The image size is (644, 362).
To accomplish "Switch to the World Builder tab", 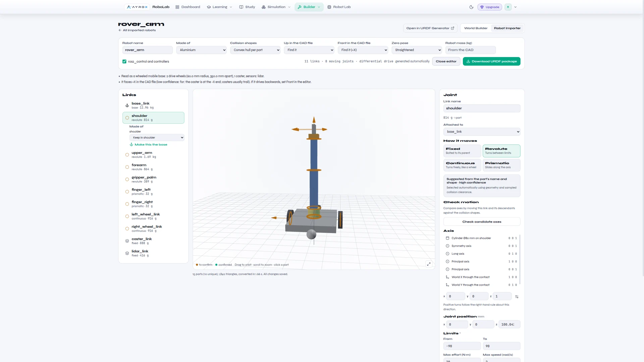I will [476, 28].
